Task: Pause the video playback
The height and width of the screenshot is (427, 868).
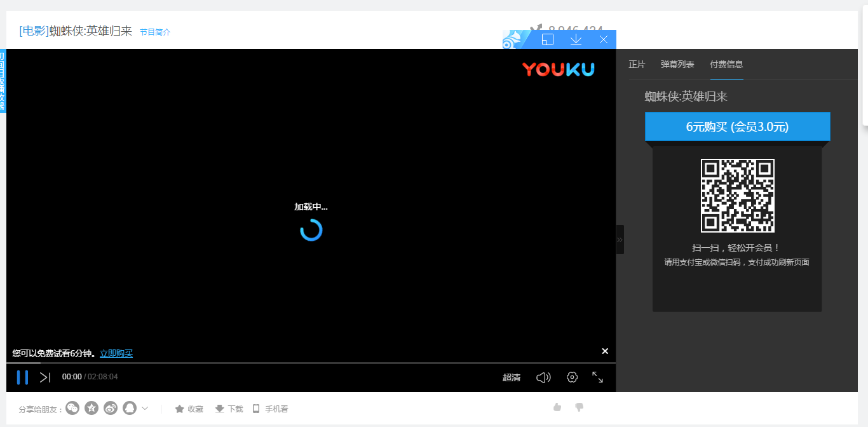Action: [x=22, y=377]
